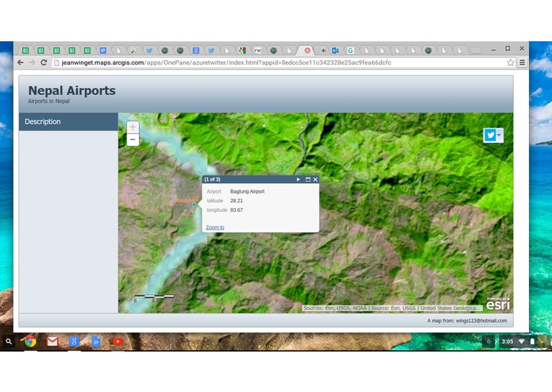Close the Baglung Airport popup
Screen dimensions: 552x392
(x=315, y=179)
